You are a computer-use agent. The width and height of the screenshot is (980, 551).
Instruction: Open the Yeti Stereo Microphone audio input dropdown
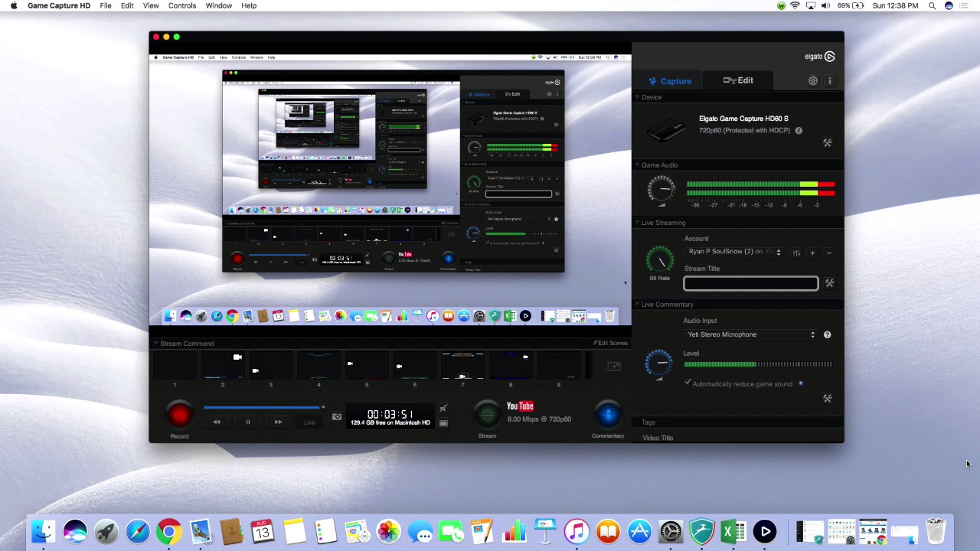(x=751, y=334)
